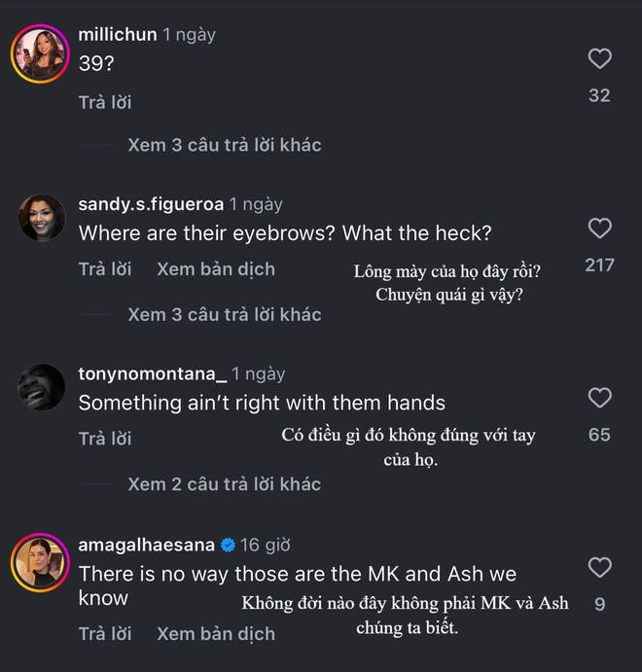Reply to amagalhaesana's comment

coord(105,633)
